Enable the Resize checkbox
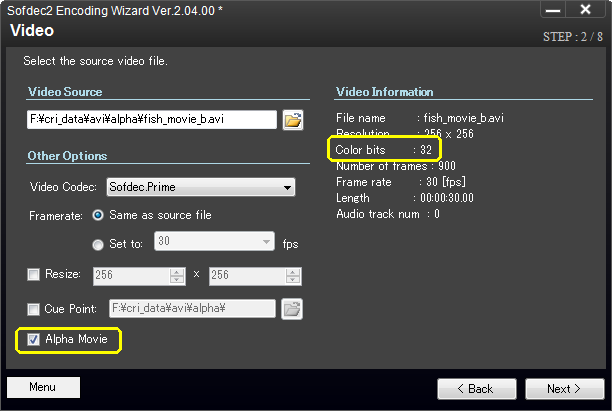612x411 pixels. tap(34, 274)
